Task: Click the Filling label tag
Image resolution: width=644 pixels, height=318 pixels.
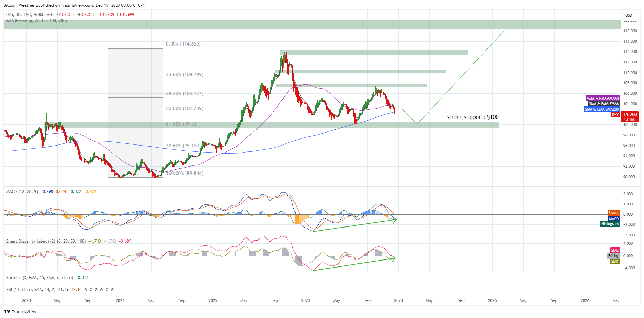Action: coord(613,256)
